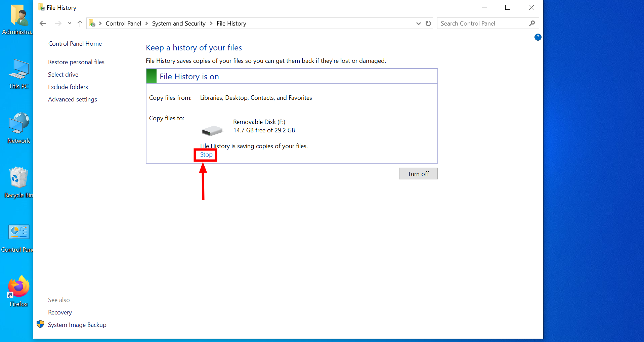Viewport: 644px width, 342px height.
Task: Maximize the File History window
Action: coord(508,7)
